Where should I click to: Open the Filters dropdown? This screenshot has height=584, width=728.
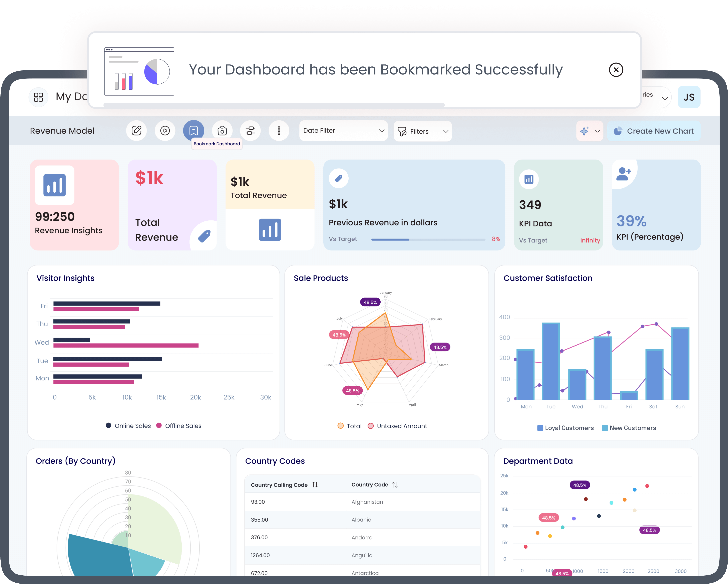click(422, 131)
